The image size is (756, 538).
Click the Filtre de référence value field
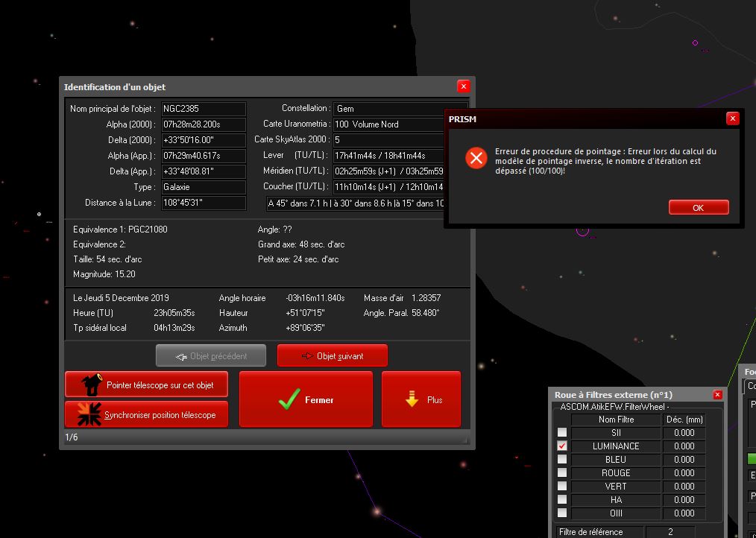tap(670, 532)
